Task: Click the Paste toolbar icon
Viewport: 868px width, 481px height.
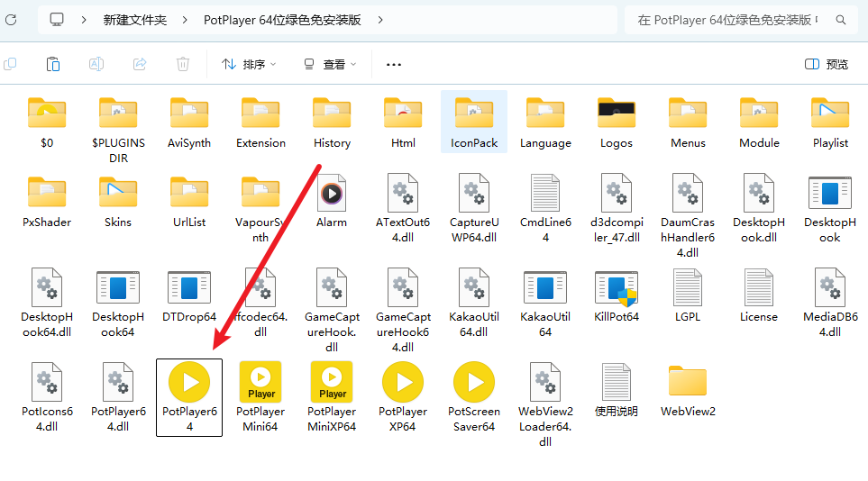Action: click(53, 64)
